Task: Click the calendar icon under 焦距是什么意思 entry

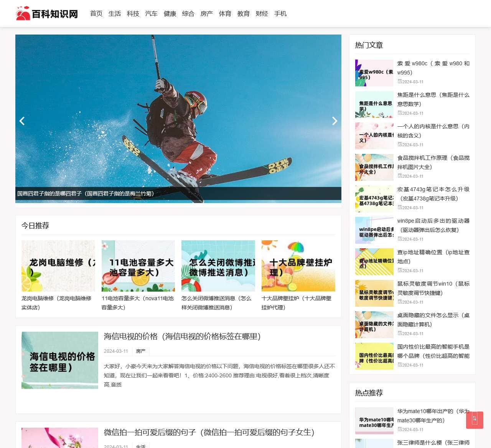Action: pos(400,113)
